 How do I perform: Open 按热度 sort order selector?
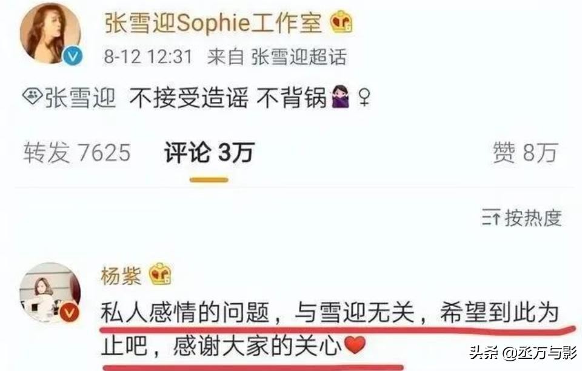pos(522,218)
